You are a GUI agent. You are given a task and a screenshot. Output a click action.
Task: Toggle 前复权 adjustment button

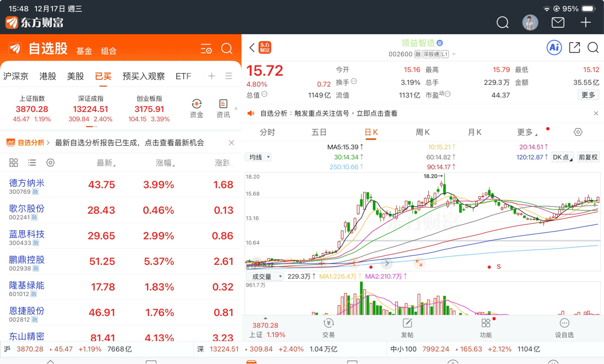point(588,157)
